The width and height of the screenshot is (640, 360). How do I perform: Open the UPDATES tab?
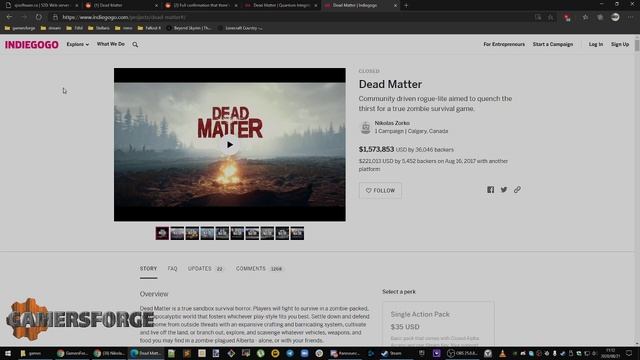[205, 269]
